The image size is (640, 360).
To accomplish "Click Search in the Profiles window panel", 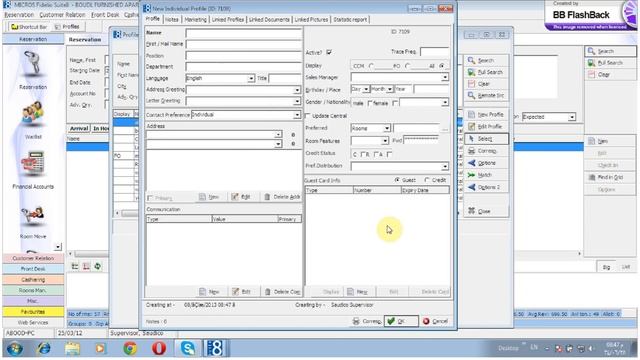I will (x=486, y=60).
